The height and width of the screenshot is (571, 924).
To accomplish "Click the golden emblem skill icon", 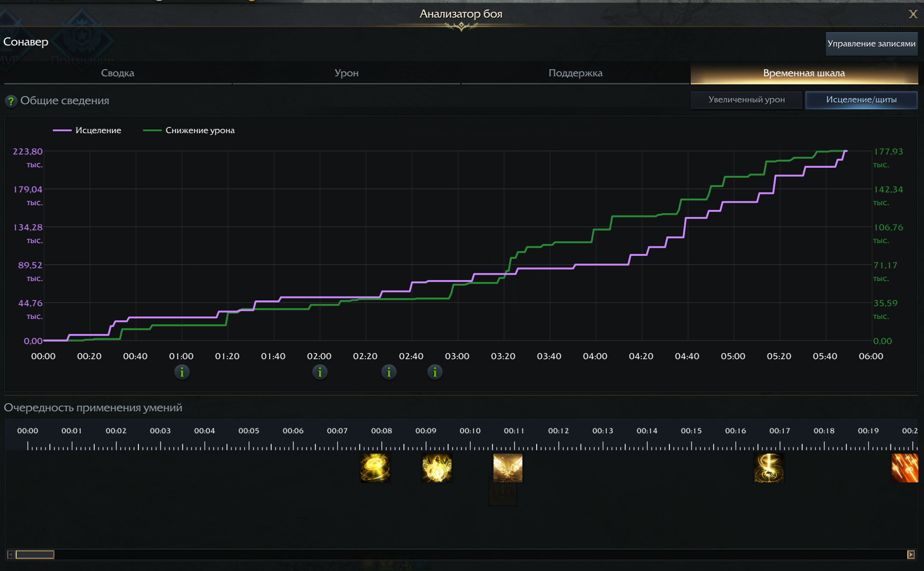I will [x=437, y=468].
